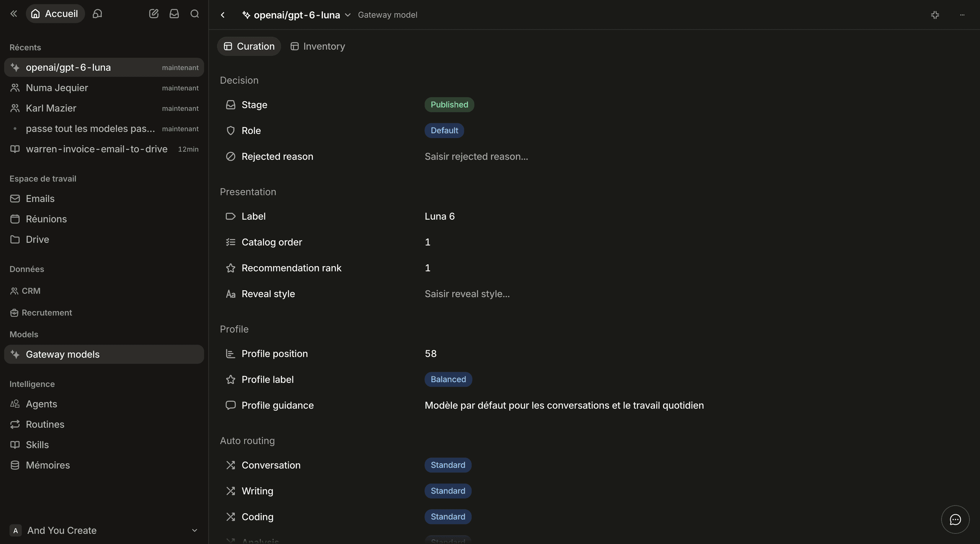Open the inbox tray icon in sidebar header
Image resolution: width=980 pixels, height=544 pixels.
pyautogui.click(x=174, y=14)
